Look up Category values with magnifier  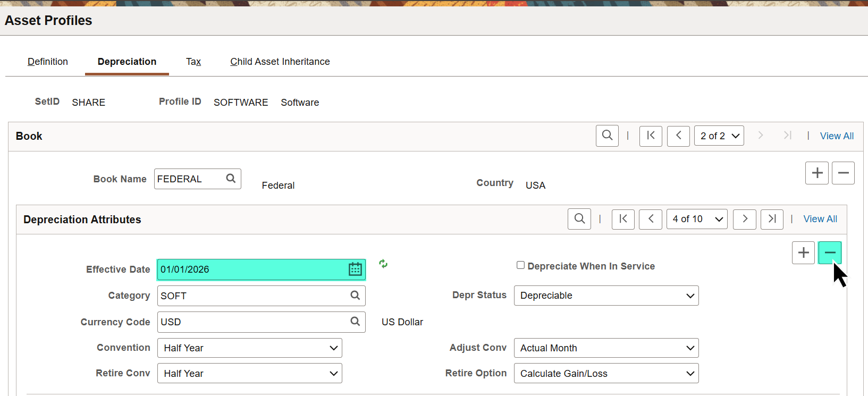355,296
